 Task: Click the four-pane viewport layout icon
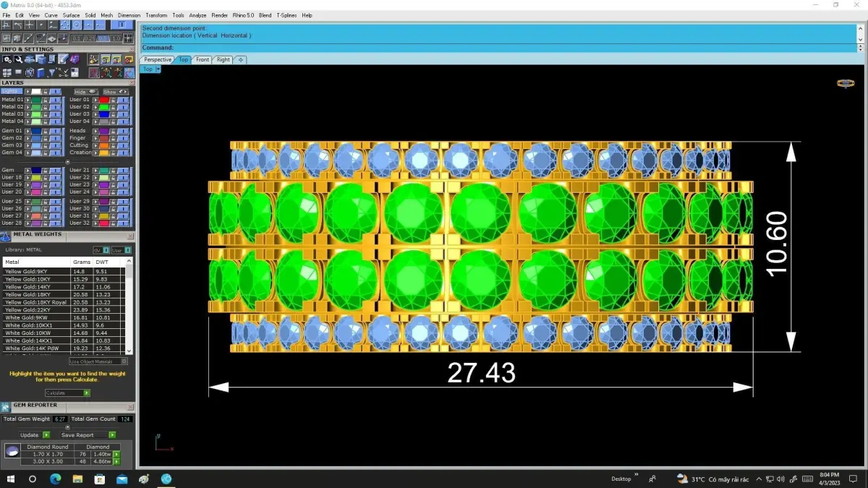(x=7, y=72)
